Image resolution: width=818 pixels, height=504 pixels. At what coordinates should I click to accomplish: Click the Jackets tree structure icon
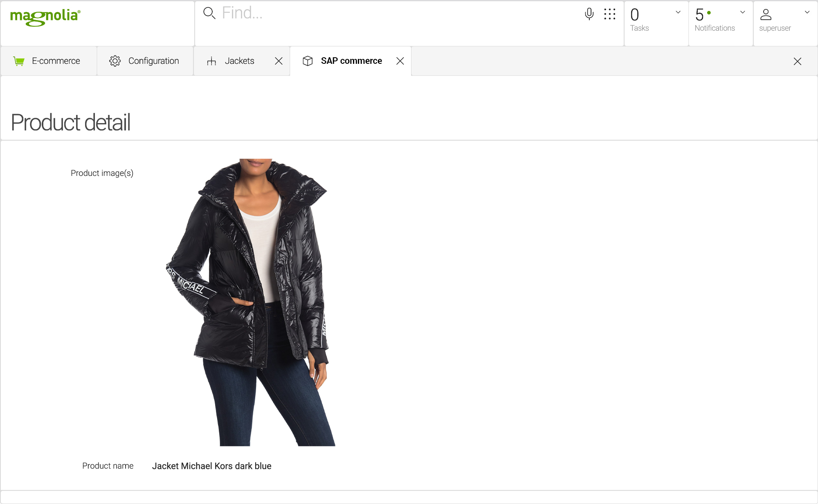point(211,61)
